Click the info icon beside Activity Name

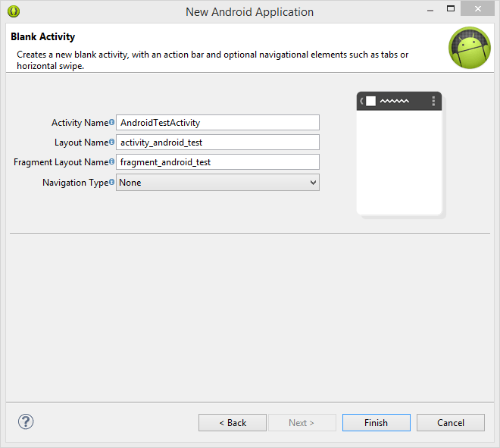(x=111, y=122)
